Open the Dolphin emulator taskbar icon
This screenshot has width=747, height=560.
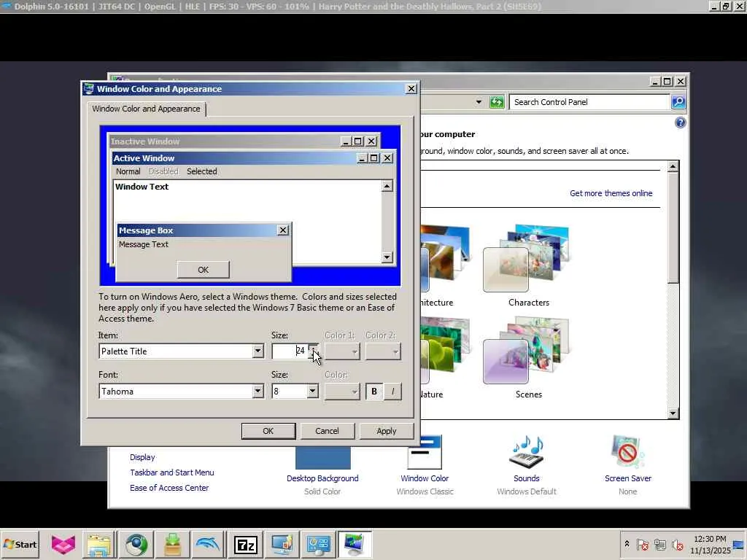pos(208,544)
